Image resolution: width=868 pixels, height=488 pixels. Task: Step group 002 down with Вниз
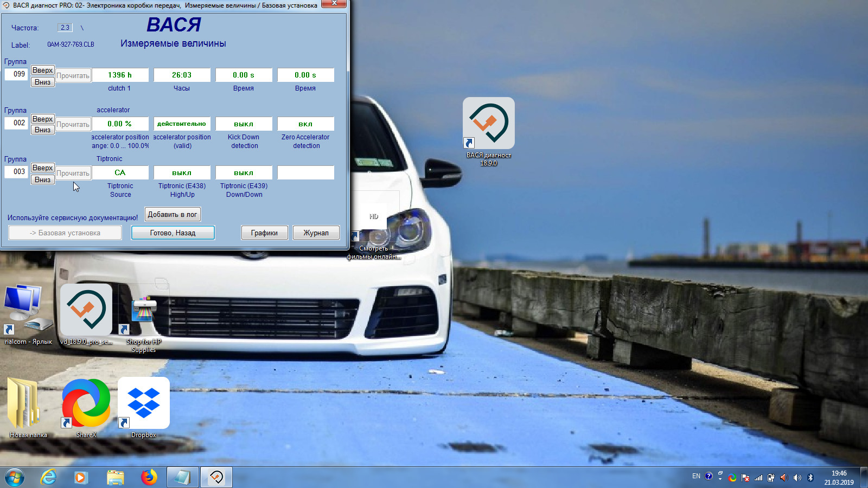tap(42, 130)
